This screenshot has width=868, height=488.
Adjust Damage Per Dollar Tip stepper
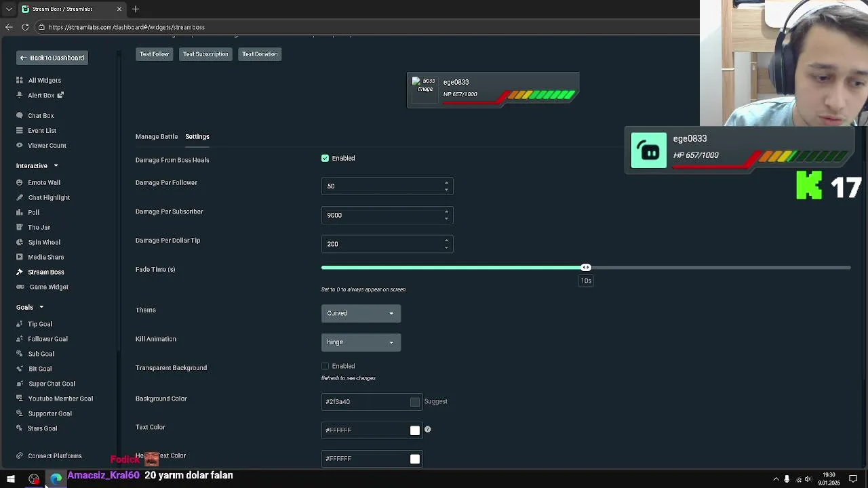click(446, 244)
